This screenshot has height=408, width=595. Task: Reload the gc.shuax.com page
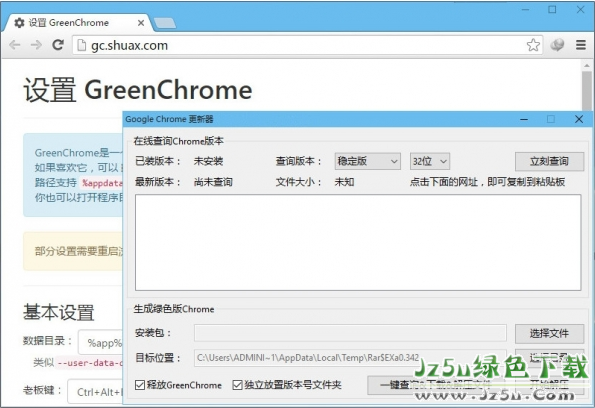(58, 45)
